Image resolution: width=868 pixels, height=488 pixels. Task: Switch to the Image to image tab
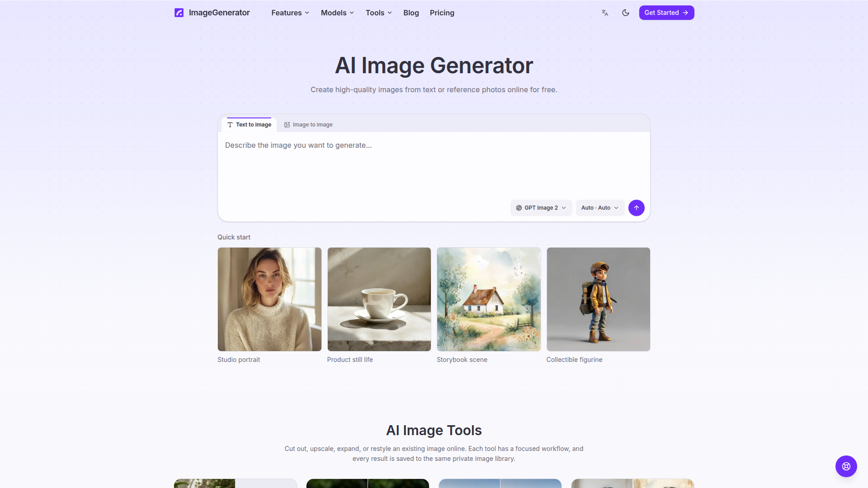tap(308, 125)
